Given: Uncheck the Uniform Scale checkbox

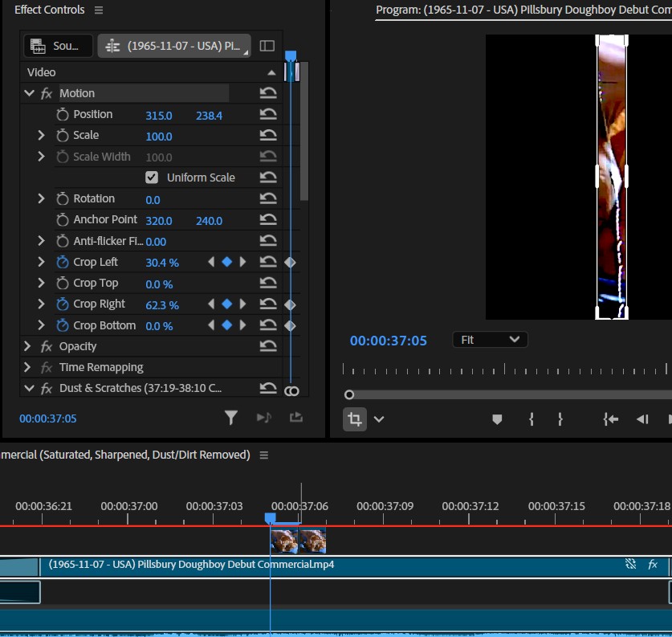Looking at the screenshot, I should (152, 178).
